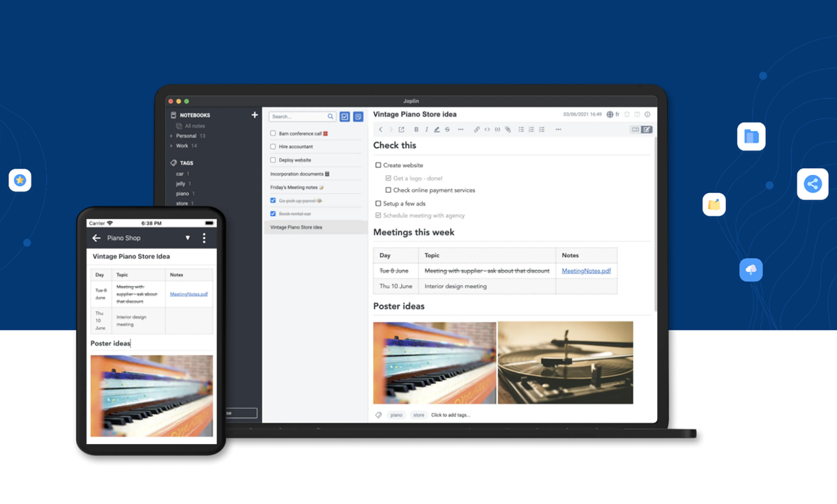
Task: Click the bulleted list icon in toolbar
Action: (x=521, y=130)
